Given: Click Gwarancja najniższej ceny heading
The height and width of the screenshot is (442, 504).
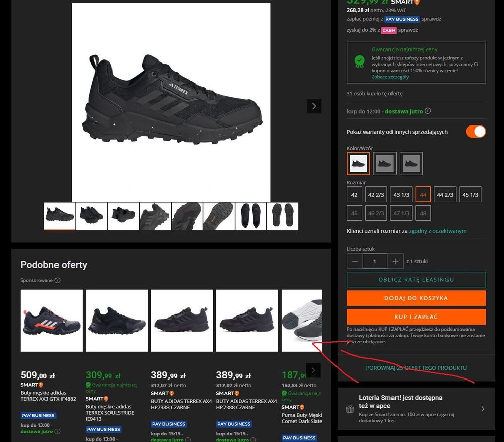Looking at the screenshot, I should (x=404, y=49).
